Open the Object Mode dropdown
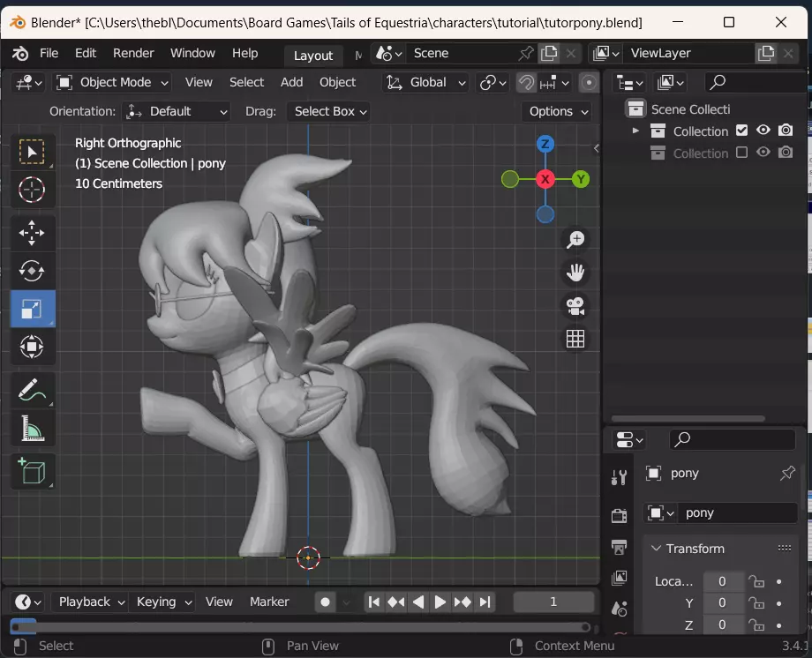 tap(114, 82)
